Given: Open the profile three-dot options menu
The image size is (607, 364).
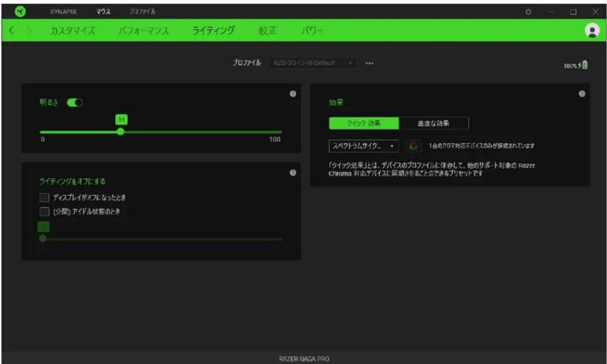Looking at the screenshot, I should click(x=369, y=63).
